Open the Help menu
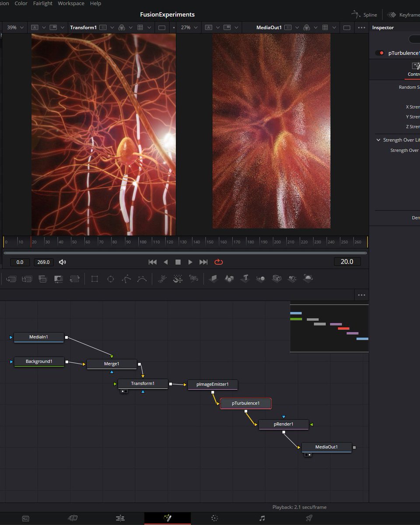420x525 pixels. 95,3
